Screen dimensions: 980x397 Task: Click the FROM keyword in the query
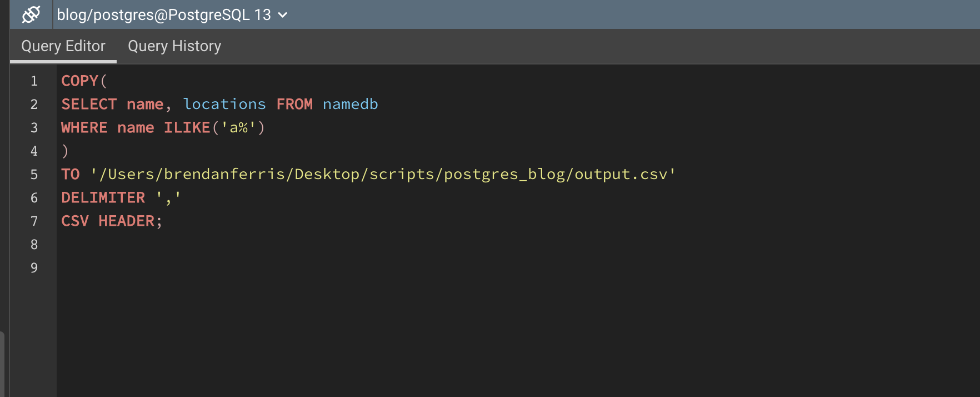[294, 105]
